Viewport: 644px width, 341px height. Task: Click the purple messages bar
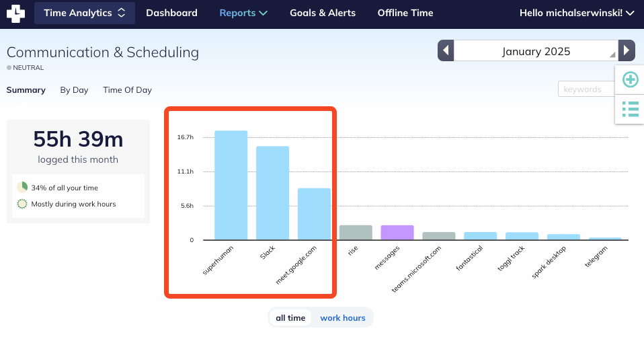(x=397, y=232)
